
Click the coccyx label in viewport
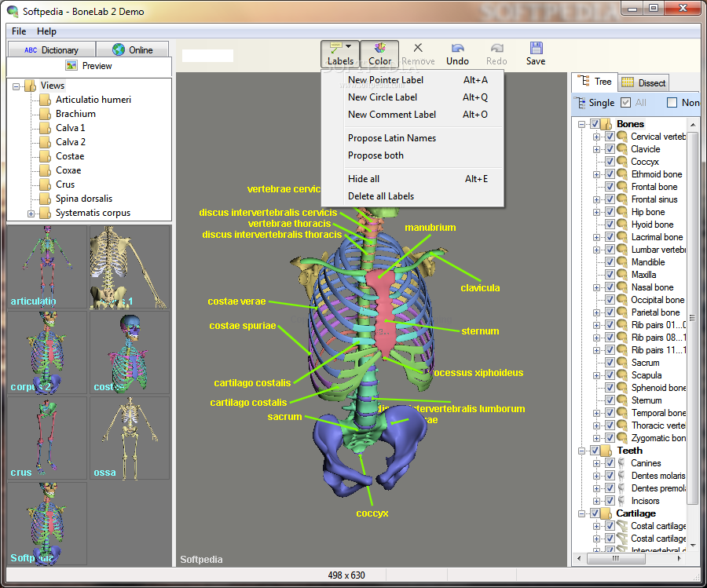coord(372,513)
